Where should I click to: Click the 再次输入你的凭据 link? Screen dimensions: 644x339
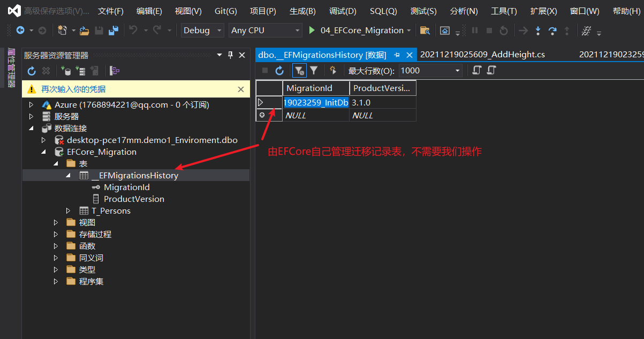tap(73, 89)
